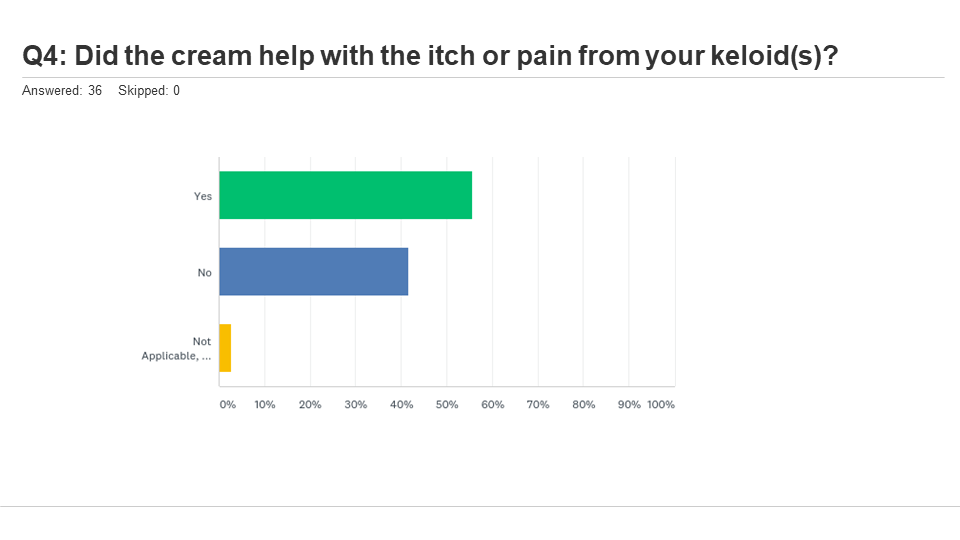This screenshot has width=960, height=540.
Task: Click the yellow Not Applicable bar
Action: [x=225, y=348]
